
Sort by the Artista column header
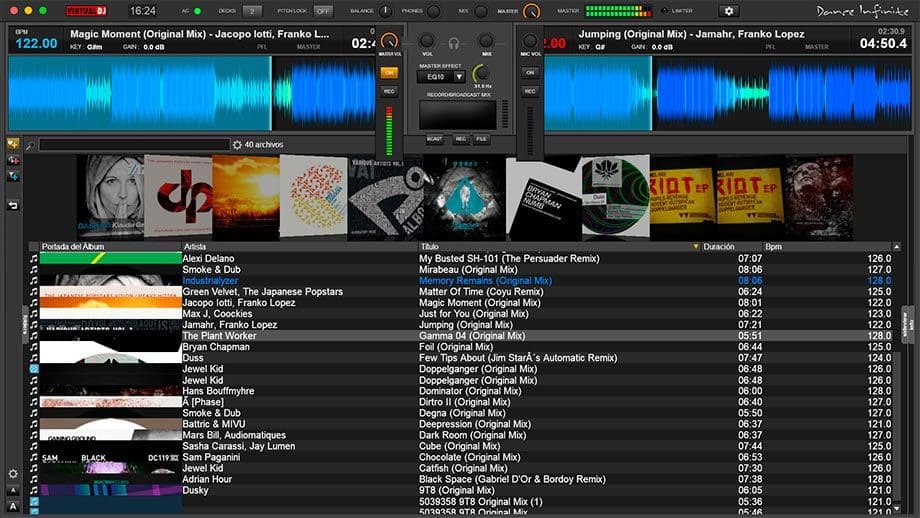tap(299, 246)
